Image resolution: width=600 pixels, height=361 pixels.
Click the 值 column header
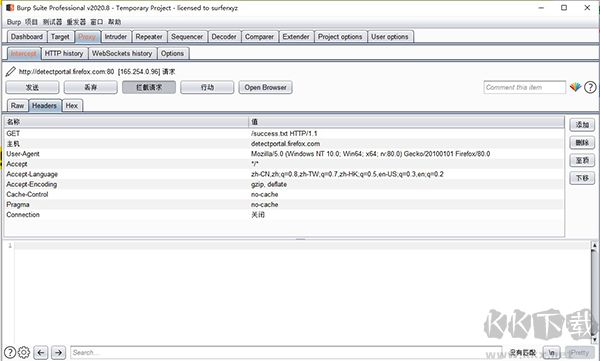406,122
